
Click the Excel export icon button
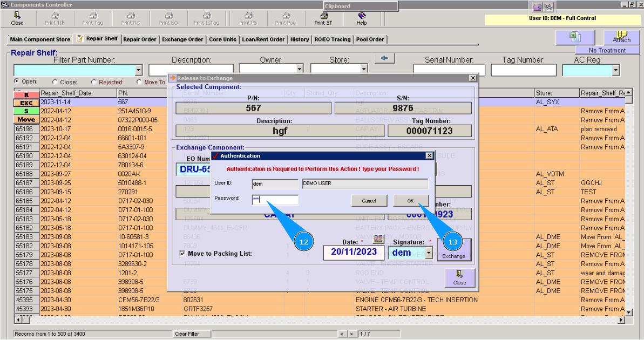pyautogui.click(x=575, y=37)
